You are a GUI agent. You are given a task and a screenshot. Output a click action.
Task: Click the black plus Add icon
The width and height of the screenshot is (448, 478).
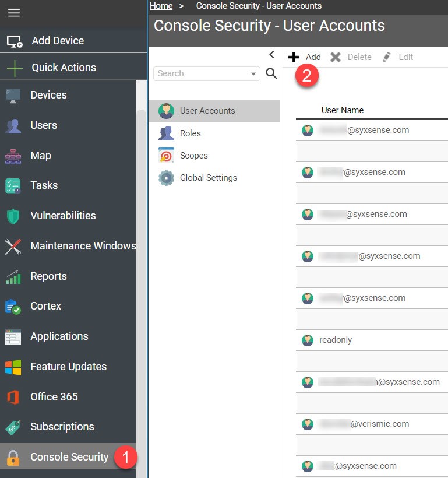(293, 57)
